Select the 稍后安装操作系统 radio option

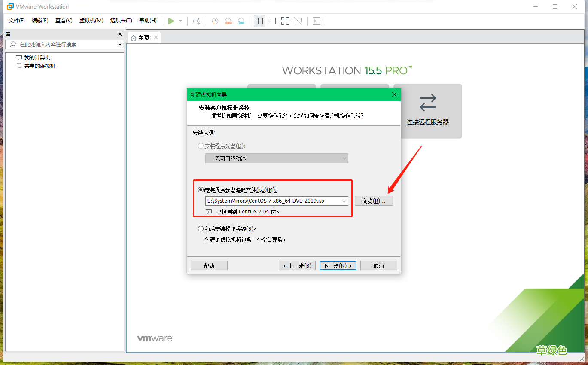(201, 228)
